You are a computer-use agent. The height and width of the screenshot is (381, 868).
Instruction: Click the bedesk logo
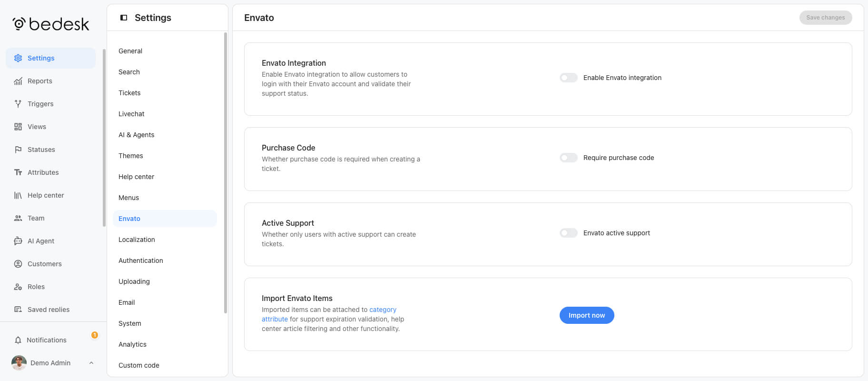[x=51, y=24]
